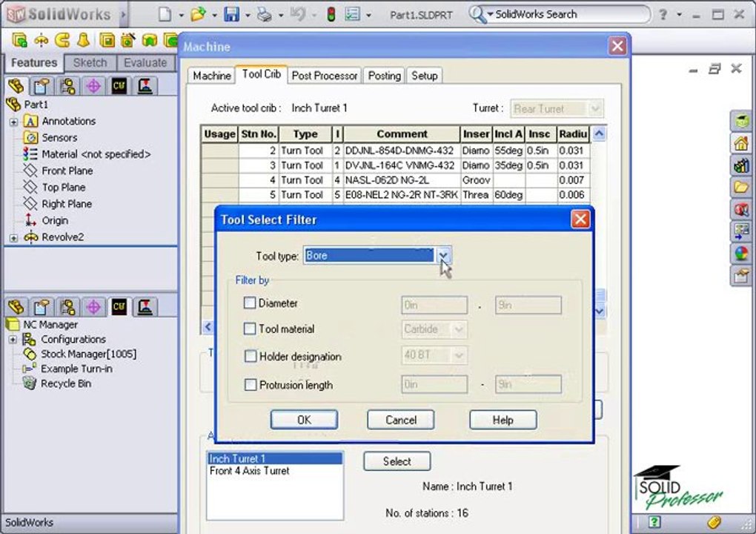The image size is (756, 534).
Task: Click the Custom Properties icon in task pane
Action: click(x=741, y=275)
